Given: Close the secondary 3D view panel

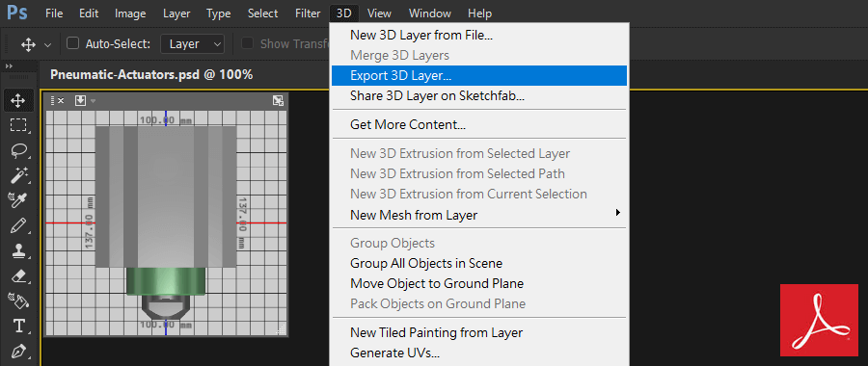Looking at the screenshot, I should click(x=62, y=100).
